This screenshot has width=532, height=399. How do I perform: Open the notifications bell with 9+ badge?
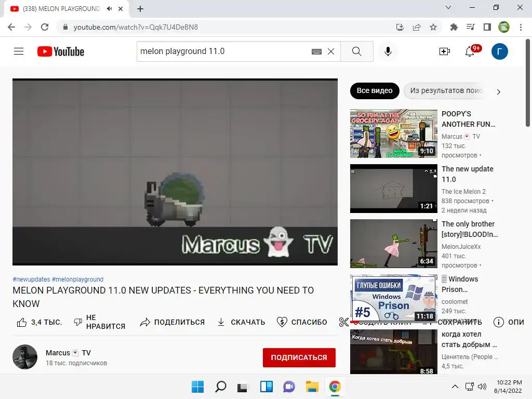[470, 51]
